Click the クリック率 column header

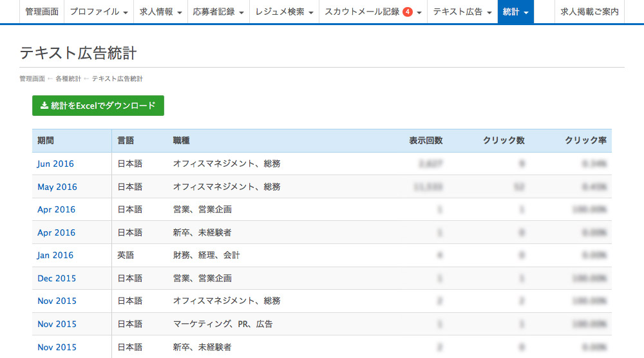[585, 140]
